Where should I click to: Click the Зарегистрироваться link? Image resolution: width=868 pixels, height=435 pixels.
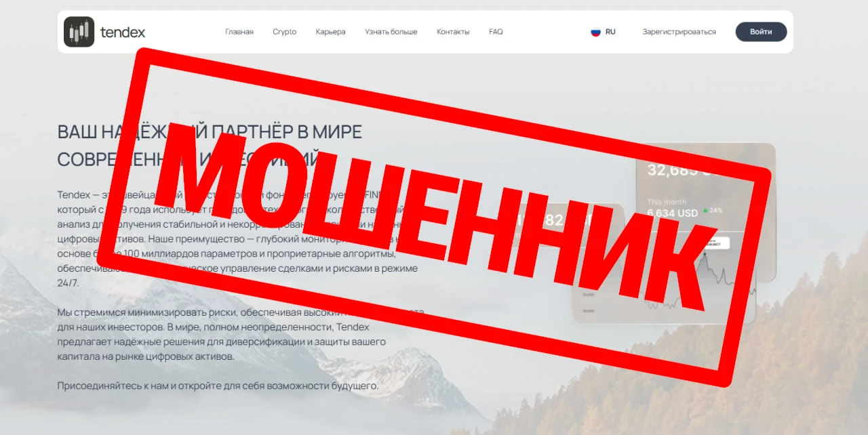tap(679, 32)
